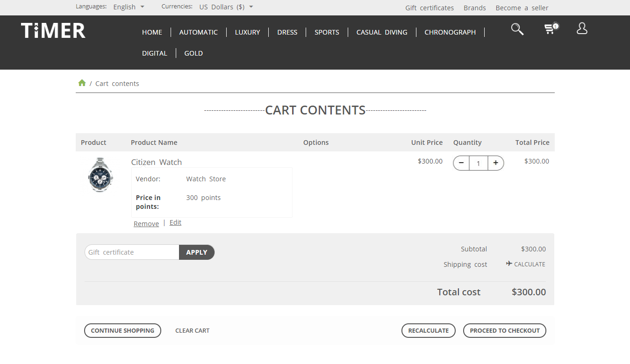The image size is (630, 364).
Task: Edit the Citizen Watch cart item
Action: [x=175, y=222]
